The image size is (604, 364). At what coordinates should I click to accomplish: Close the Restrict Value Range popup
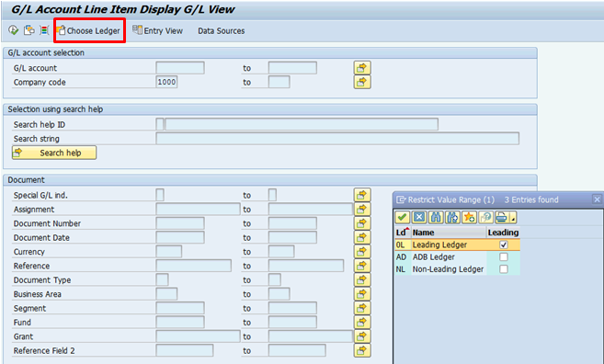(597, 199)
